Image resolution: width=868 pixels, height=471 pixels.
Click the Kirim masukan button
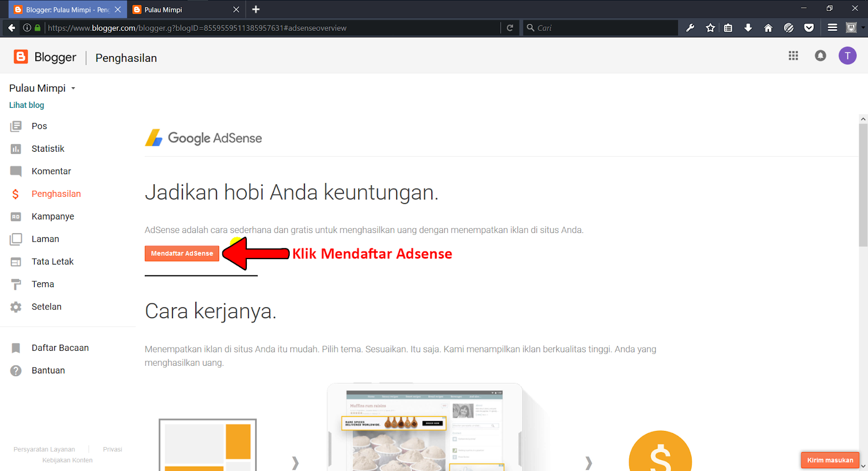click(830, 460)
